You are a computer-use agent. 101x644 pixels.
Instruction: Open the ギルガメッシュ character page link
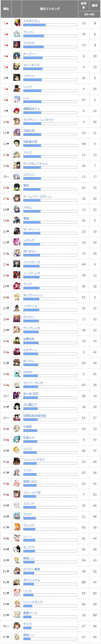point(33,295)
